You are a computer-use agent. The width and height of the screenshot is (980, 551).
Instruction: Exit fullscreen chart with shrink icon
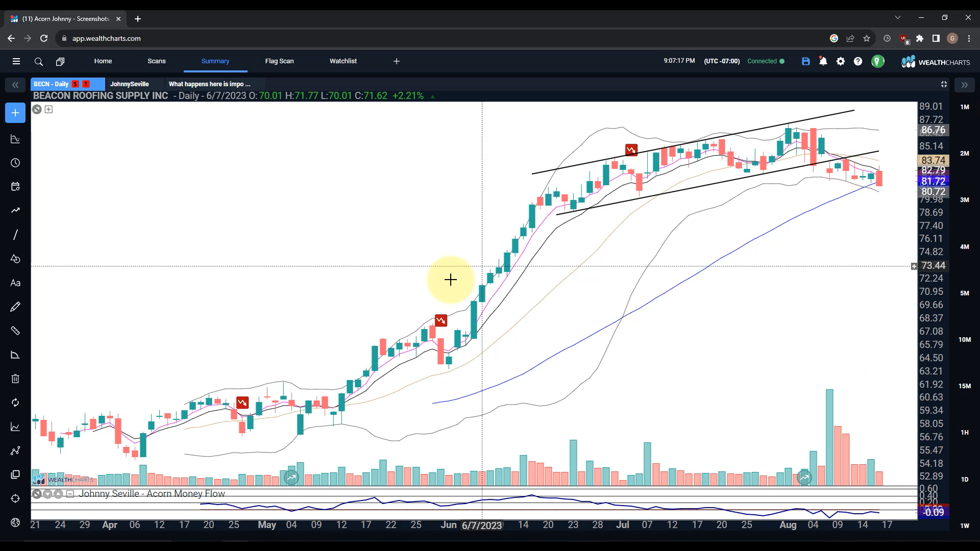pyautogui.click(x=944, y=84)
